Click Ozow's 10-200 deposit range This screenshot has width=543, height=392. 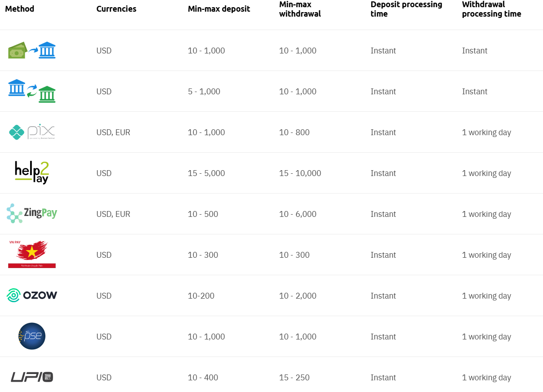[x=201, y=296]
